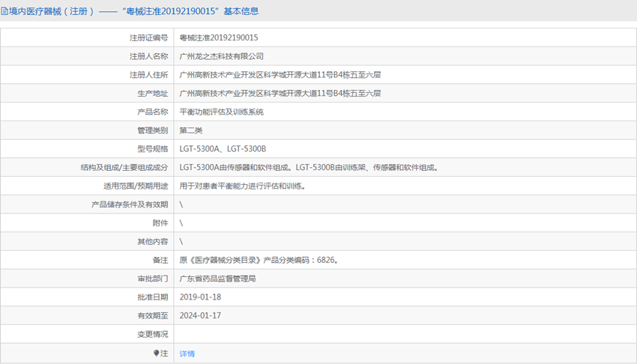Click the remark text containing 6826
The image size is (637, 364).
click(259, 260)
